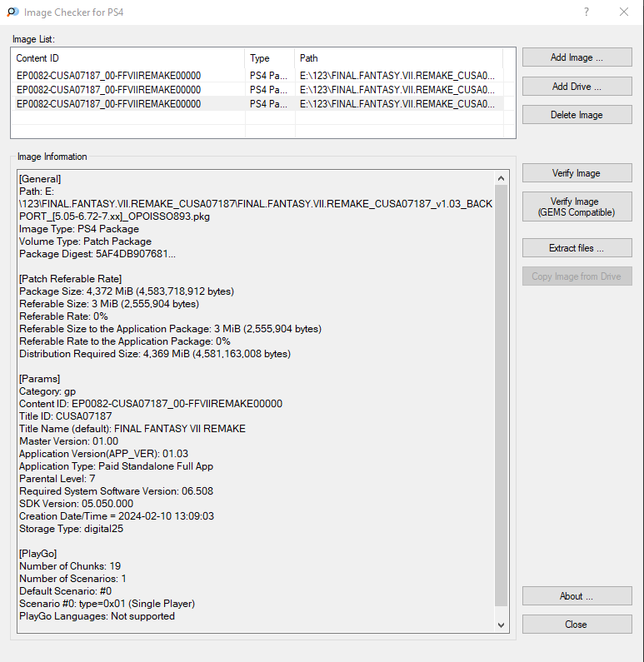
Task: Select the second row in the Image List
Action: 258,90
